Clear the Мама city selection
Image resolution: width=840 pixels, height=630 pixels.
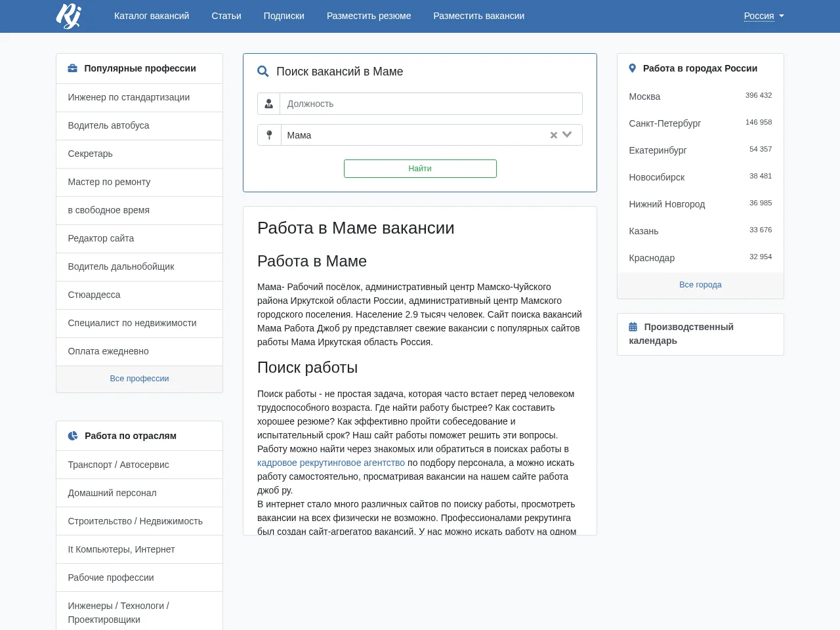pos(553,135)
